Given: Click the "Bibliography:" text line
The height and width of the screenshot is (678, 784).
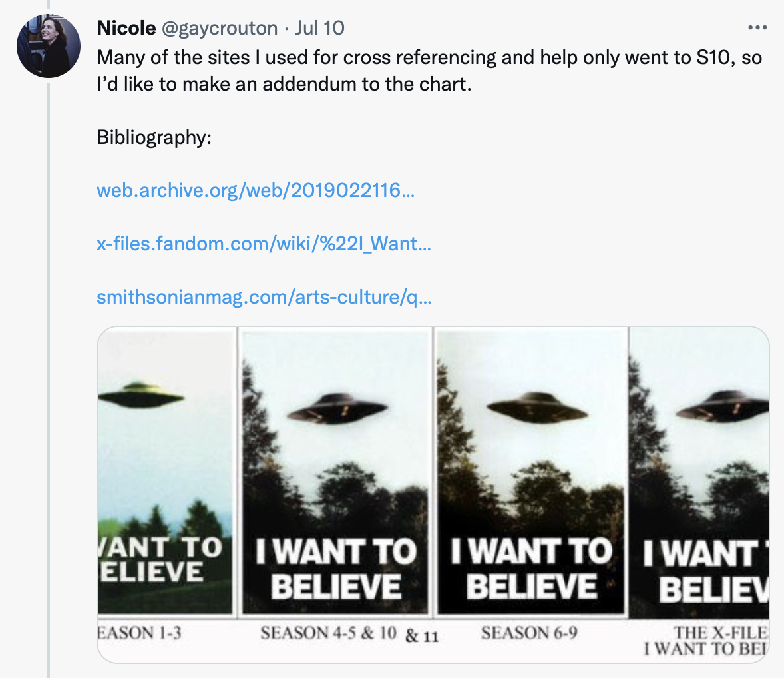Looking at the screenshot, I should 154,137.
